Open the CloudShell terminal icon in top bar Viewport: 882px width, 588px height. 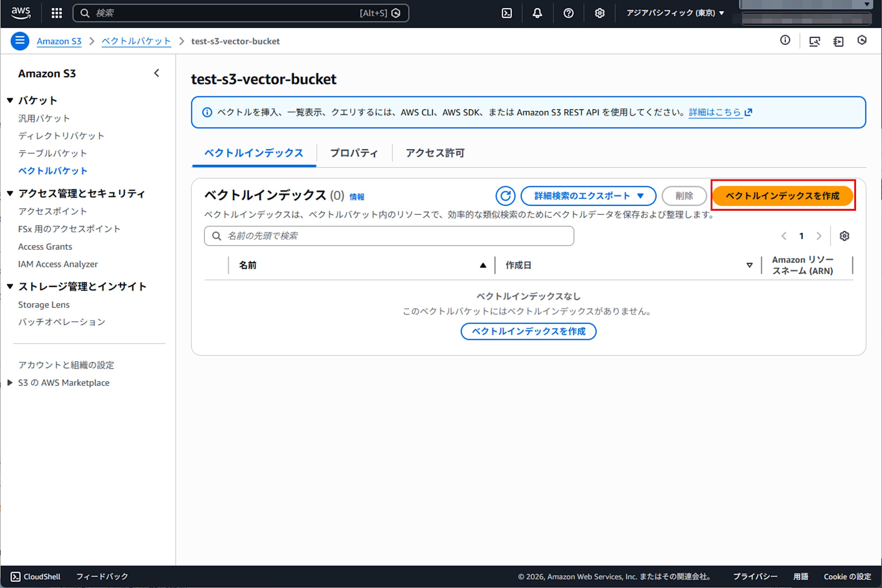click(x=506, y=13)
